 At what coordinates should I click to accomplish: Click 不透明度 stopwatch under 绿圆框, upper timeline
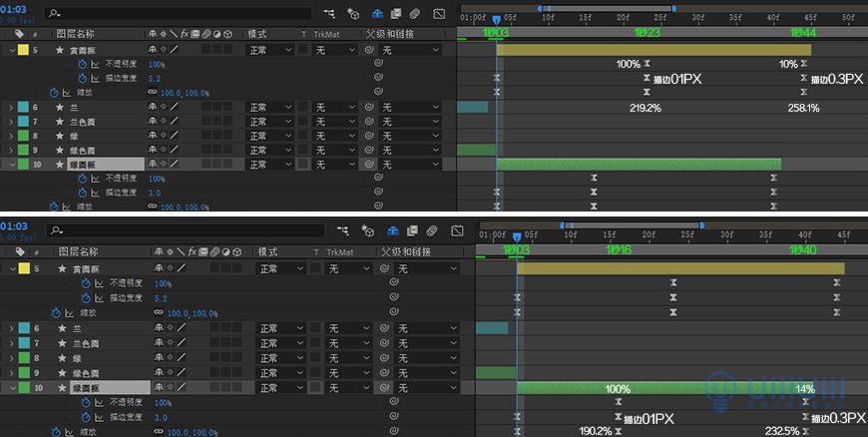coord(83,179)
